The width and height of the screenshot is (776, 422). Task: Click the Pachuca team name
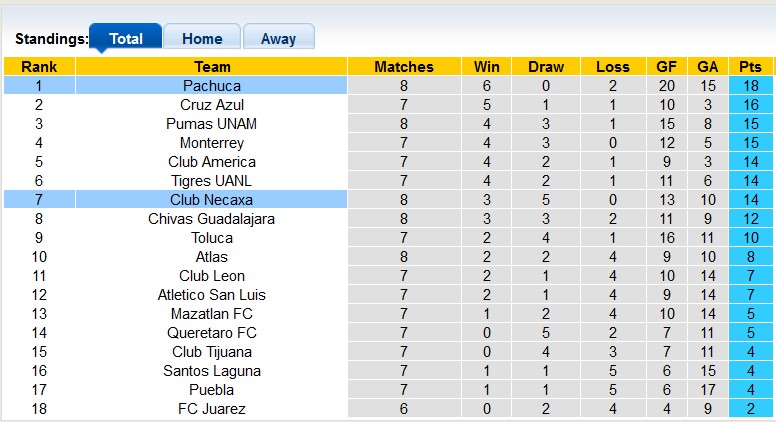point(212,86)
